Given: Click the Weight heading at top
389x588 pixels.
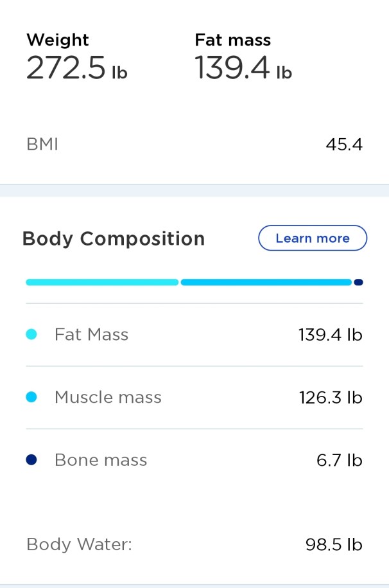Looking at the screenshot, I should click(x=56, y=40).
